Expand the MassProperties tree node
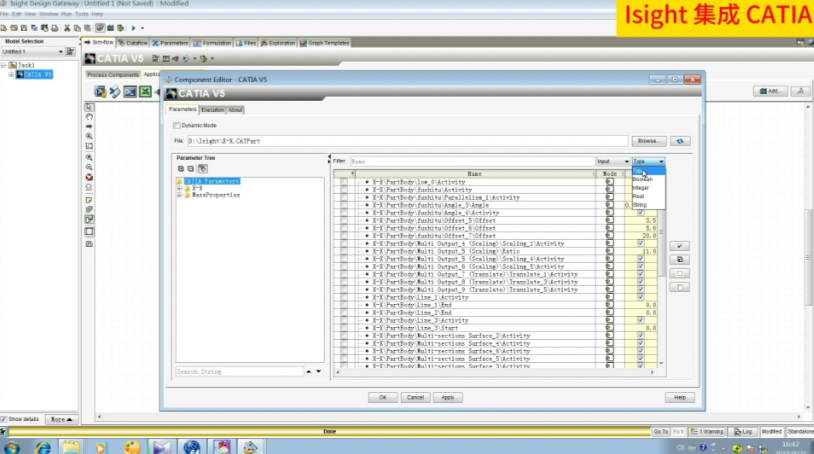814x454 pixels. click(x=178, y=195)
